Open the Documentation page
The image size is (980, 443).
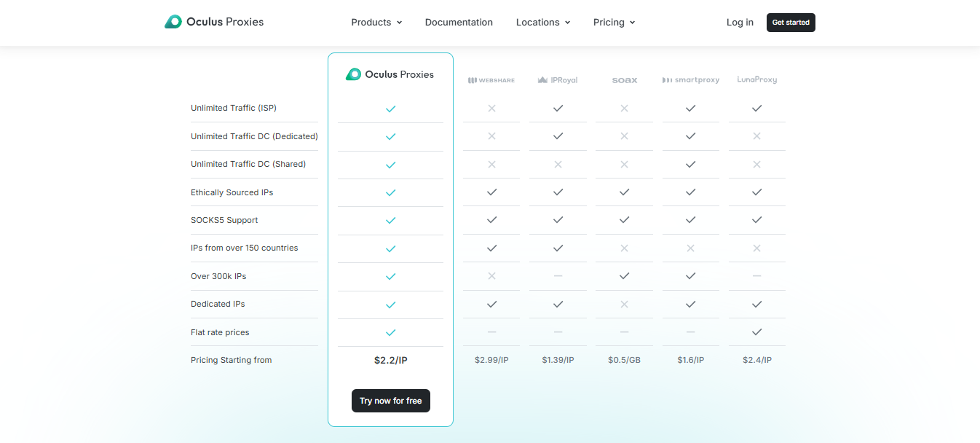(459, 23)
